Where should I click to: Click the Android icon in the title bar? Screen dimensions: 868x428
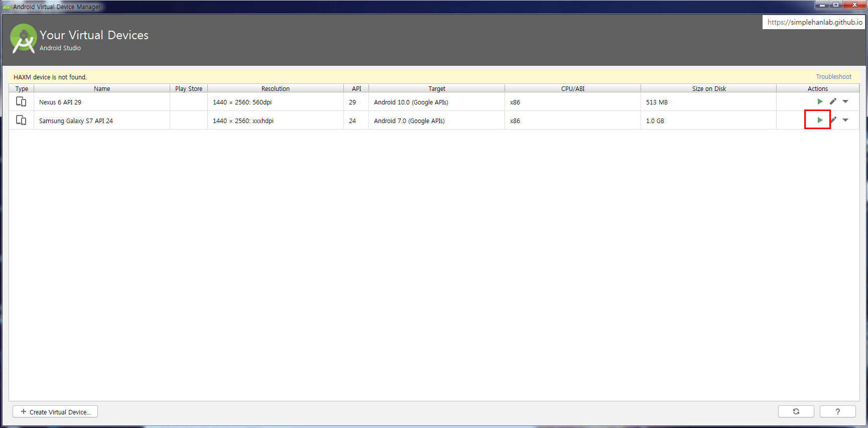(7, 7)
